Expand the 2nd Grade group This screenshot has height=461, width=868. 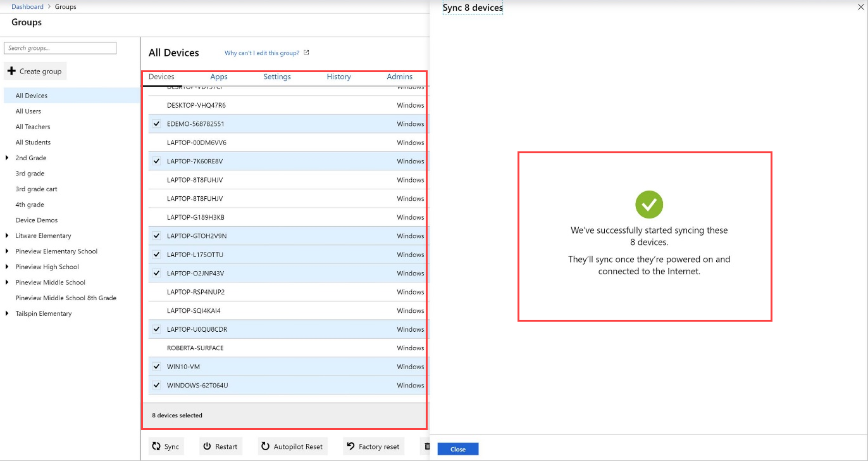7,158
